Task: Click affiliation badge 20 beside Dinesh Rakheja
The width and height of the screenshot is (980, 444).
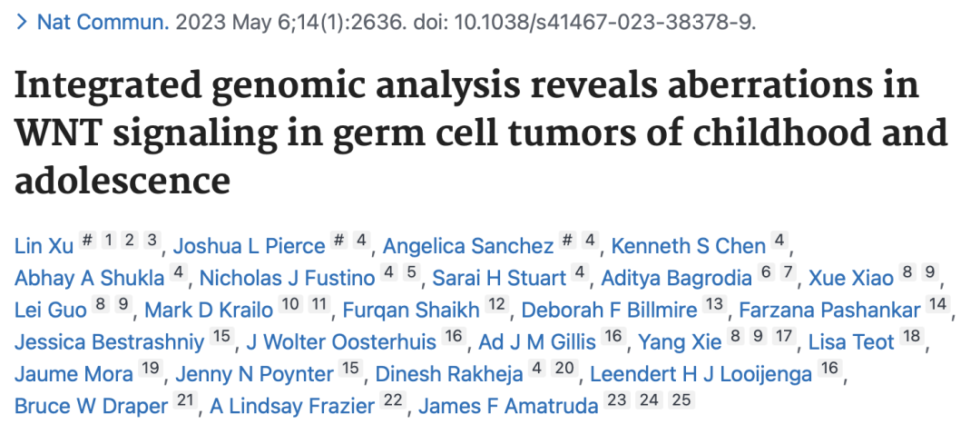Action: coord(563,369)
